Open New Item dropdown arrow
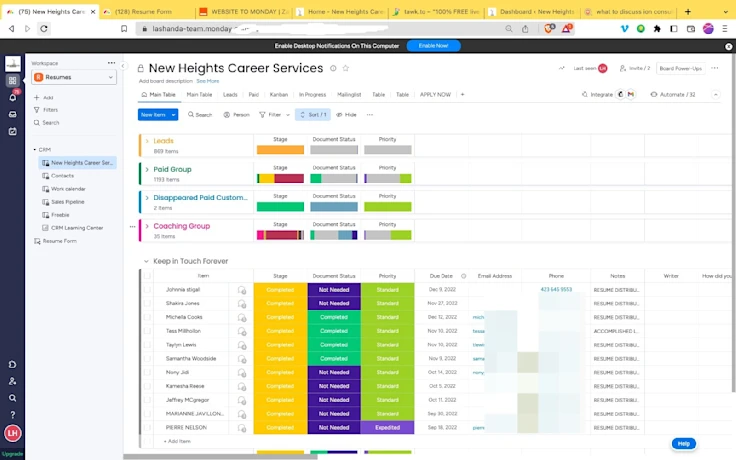Image resolution: width=736 pixels, height=460 pixels. 174,115
